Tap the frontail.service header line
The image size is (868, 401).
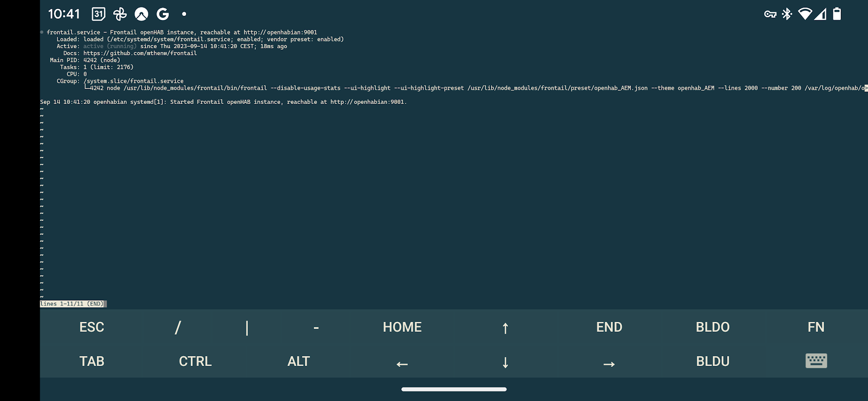(x=182, y=32)
